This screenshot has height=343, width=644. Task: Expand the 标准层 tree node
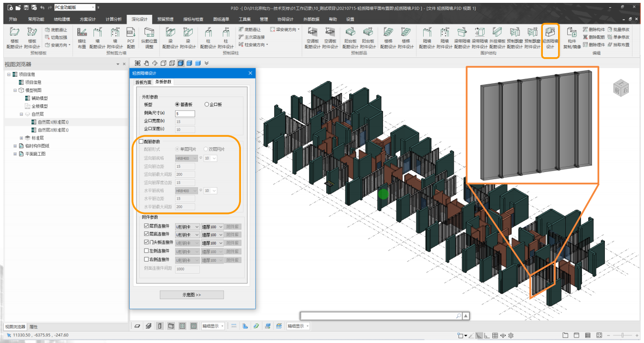coord(21,138)
